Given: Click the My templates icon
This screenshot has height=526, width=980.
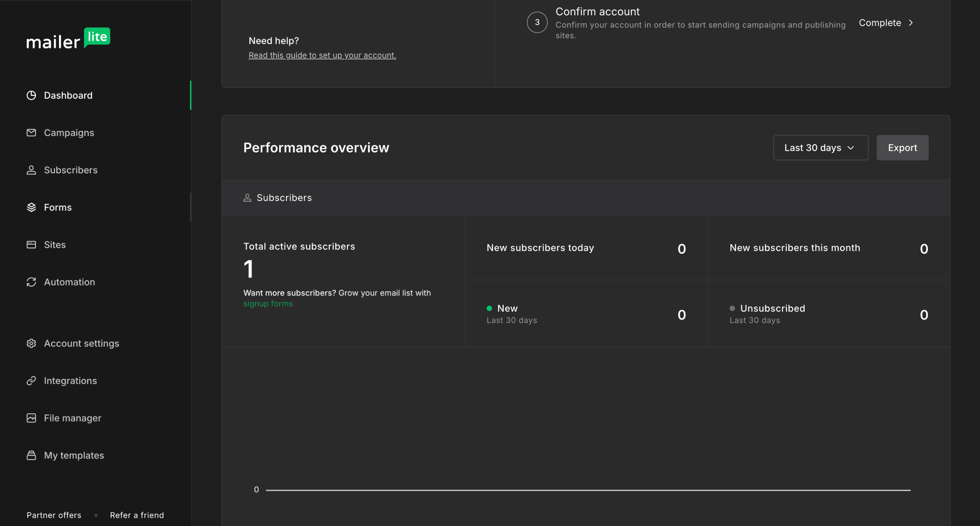Looking at the screenshot, I should click(x=31, y=455).
